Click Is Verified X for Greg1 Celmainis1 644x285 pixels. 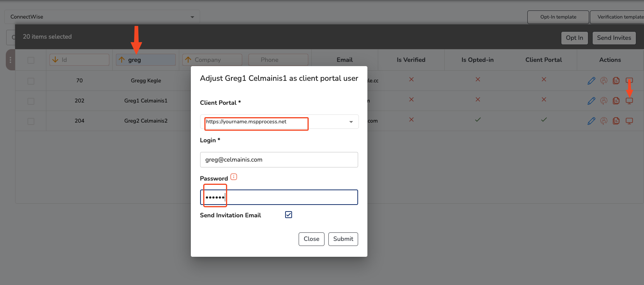tap(411, 99)
